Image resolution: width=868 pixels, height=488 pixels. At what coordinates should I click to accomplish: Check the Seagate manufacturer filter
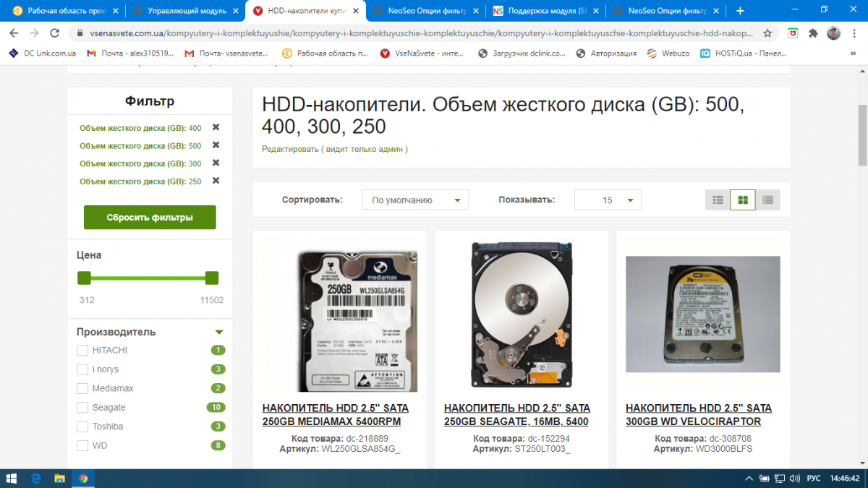[x=82, y=408]
